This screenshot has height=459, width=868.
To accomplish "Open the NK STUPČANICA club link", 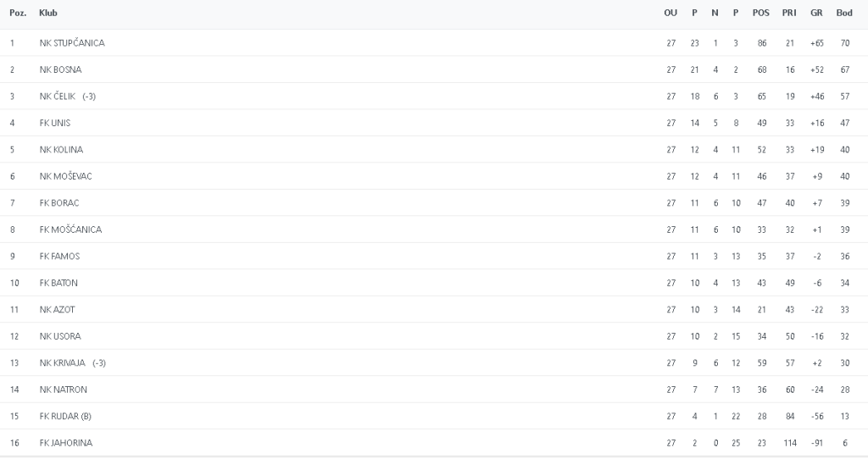I will coord(72,43).
